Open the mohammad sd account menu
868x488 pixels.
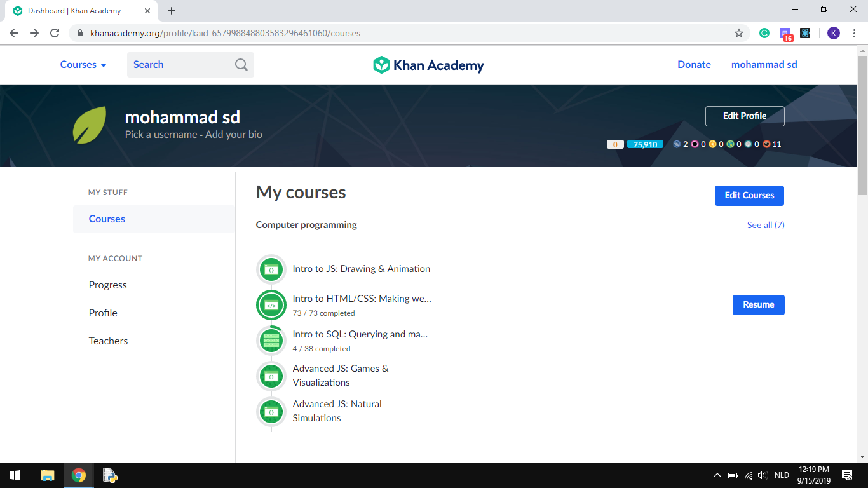[764, 65]
